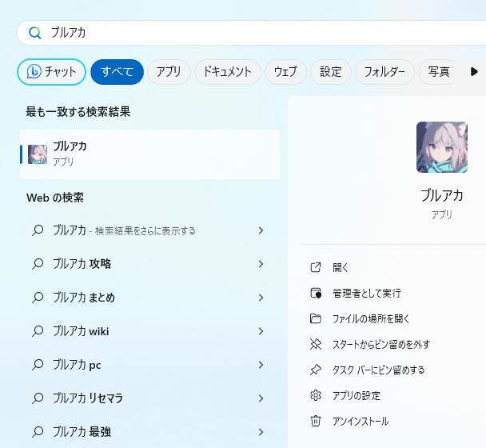Click the unpin icon beside スタートからピン留めを外す
The height and width of the screenshot is (448, 486).
[316, 344]
